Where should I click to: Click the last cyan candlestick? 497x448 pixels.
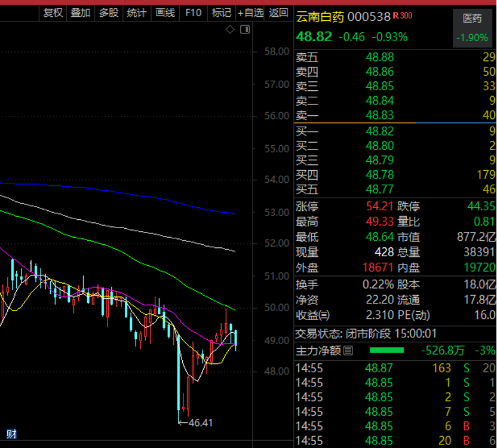coord(235,339)
